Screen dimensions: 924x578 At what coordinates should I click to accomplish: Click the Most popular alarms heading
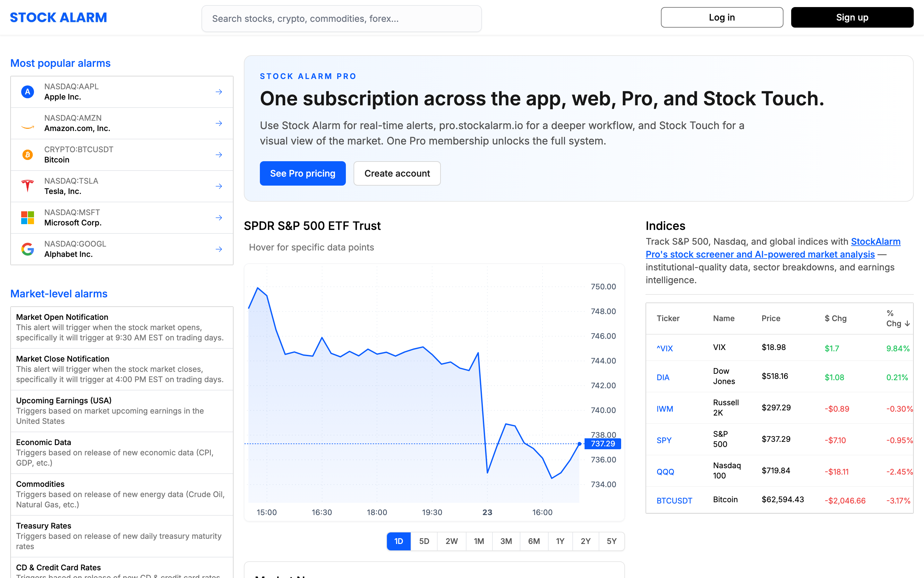pos(60,63)
